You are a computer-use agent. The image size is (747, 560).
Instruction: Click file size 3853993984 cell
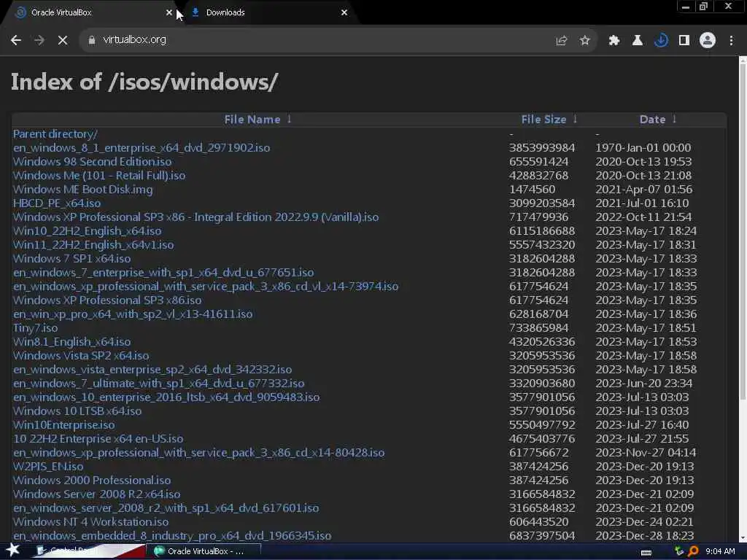tap(542, 147)
